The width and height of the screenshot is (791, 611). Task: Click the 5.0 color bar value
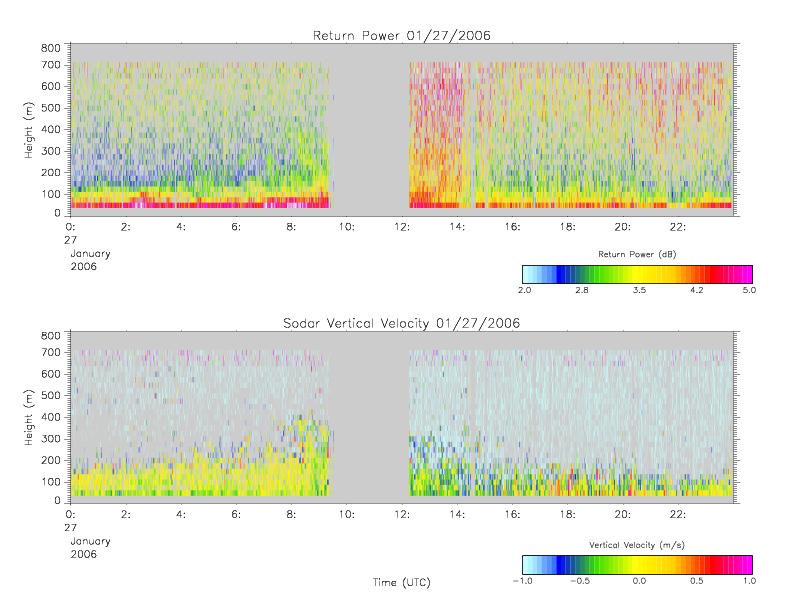point(749,290)
